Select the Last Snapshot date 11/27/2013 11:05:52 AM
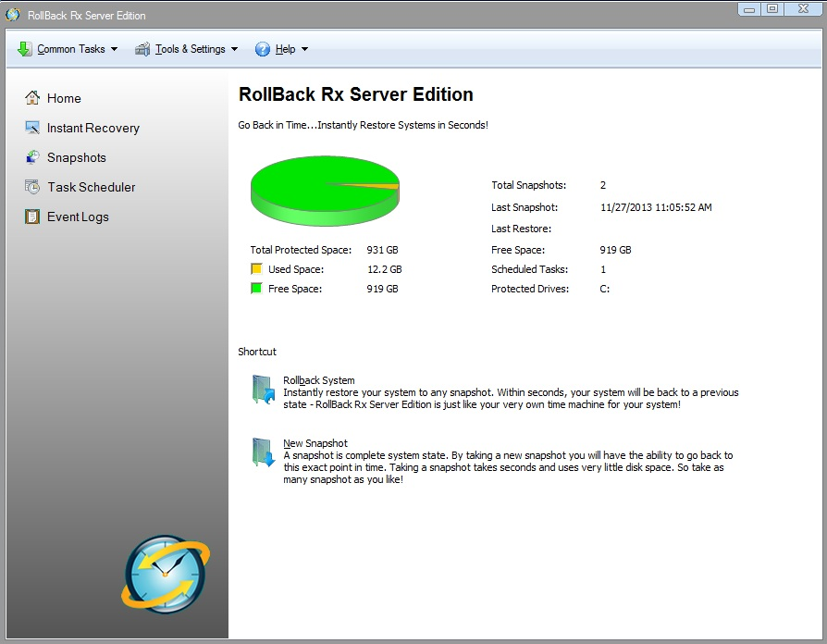Viewport: 827px width, 644px height. click(x=656, y=207)
